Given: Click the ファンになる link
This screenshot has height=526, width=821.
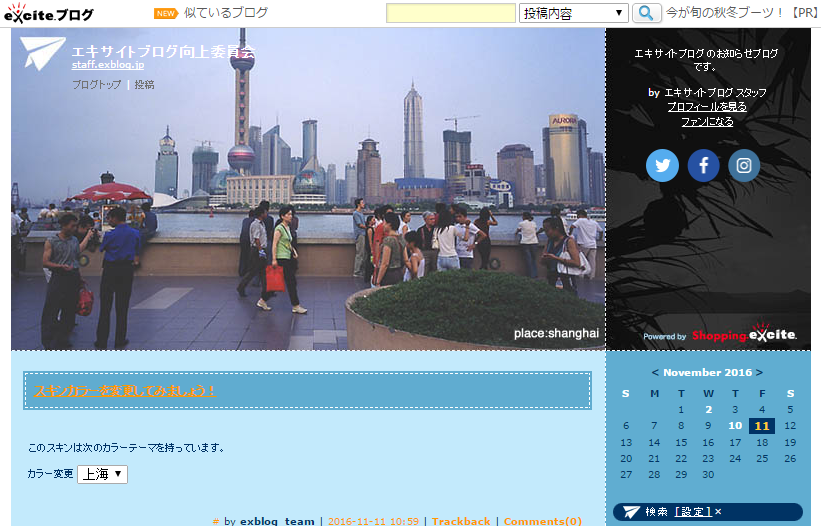Looking at the screenshot, I should click(707, 122).
